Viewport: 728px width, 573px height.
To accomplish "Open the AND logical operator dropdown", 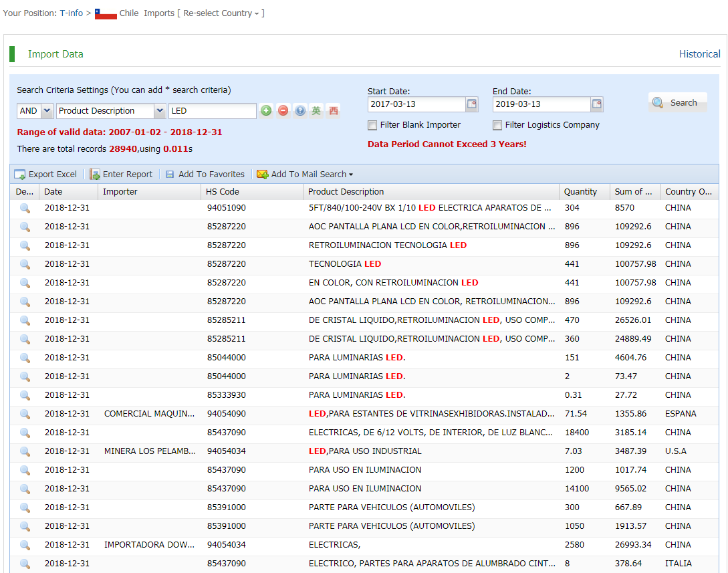I will pos(47,111).
